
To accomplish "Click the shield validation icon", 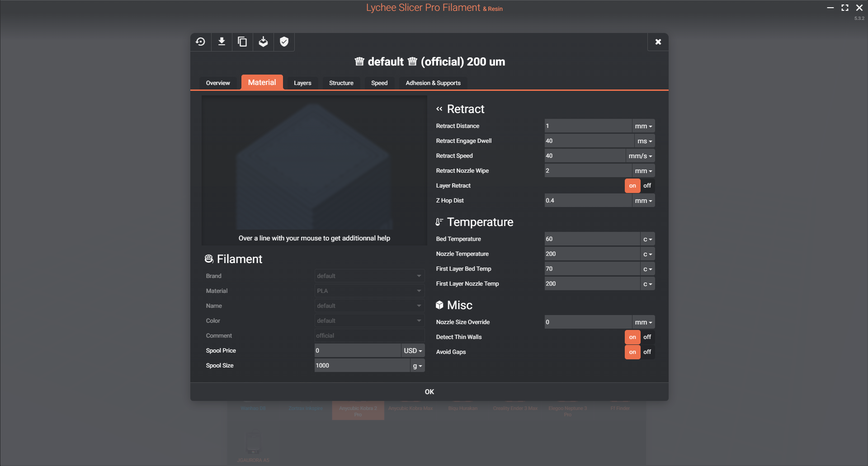I will pos(284,42).
